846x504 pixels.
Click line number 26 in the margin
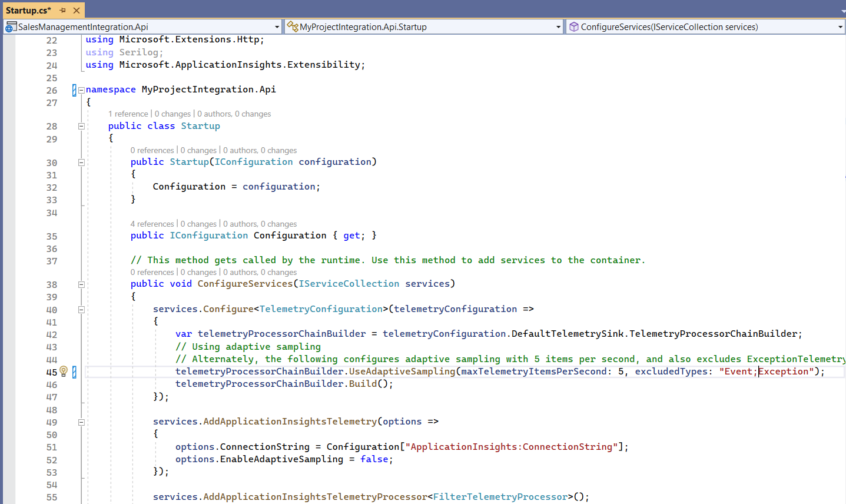52,90
